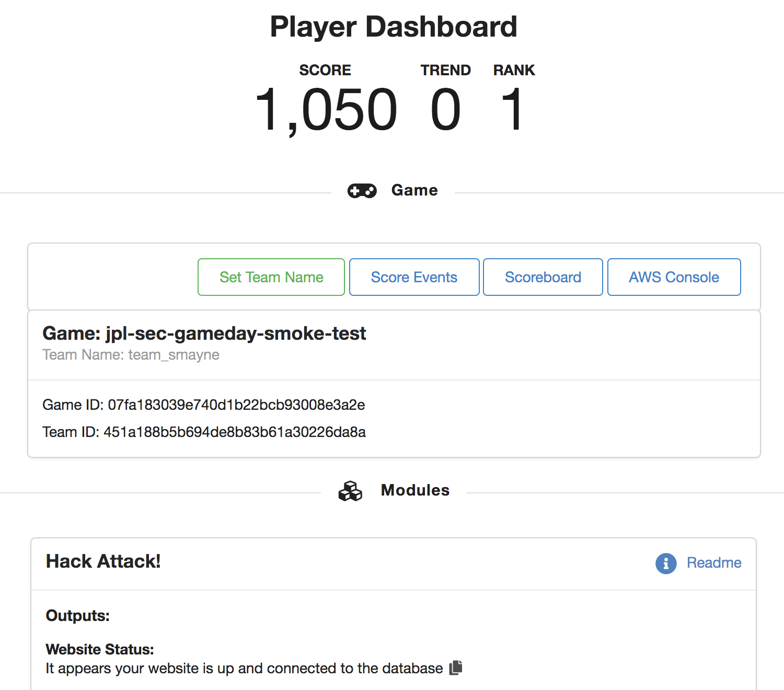Click the Game ID text line
The height and width of the screenshot is (690, 784).
pyautogui.click(x=204, y=405)
